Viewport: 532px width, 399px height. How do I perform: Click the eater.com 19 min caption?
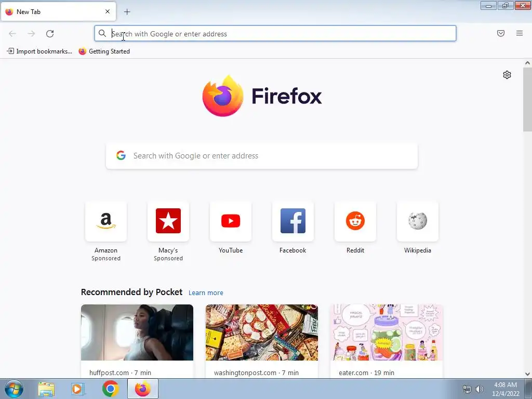(x=366, y=373)
